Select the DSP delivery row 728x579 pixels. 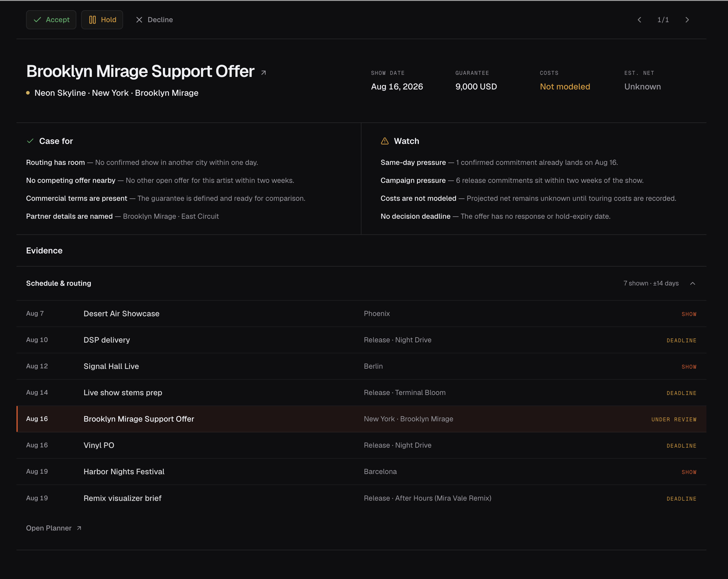(361, 340)
